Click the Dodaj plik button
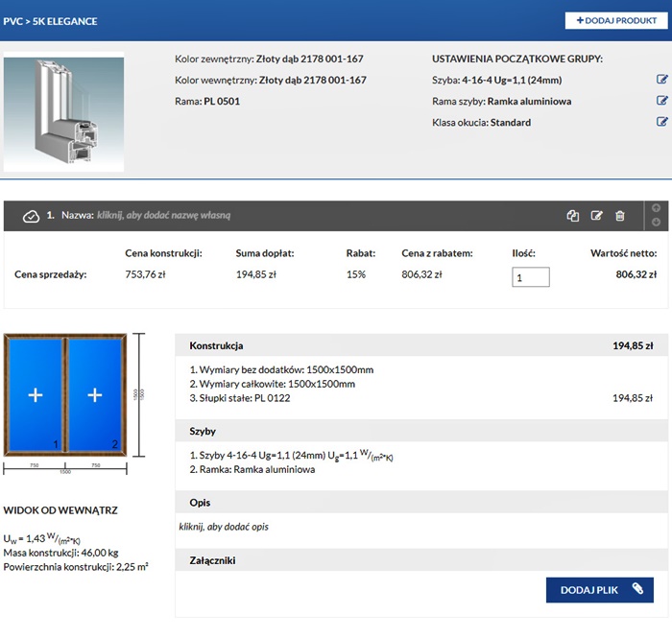 click(x=599, y=590)
